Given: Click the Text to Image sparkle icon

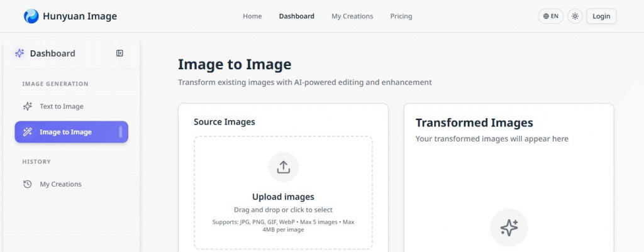Looking at the screenshot, I should click(27, 106).
